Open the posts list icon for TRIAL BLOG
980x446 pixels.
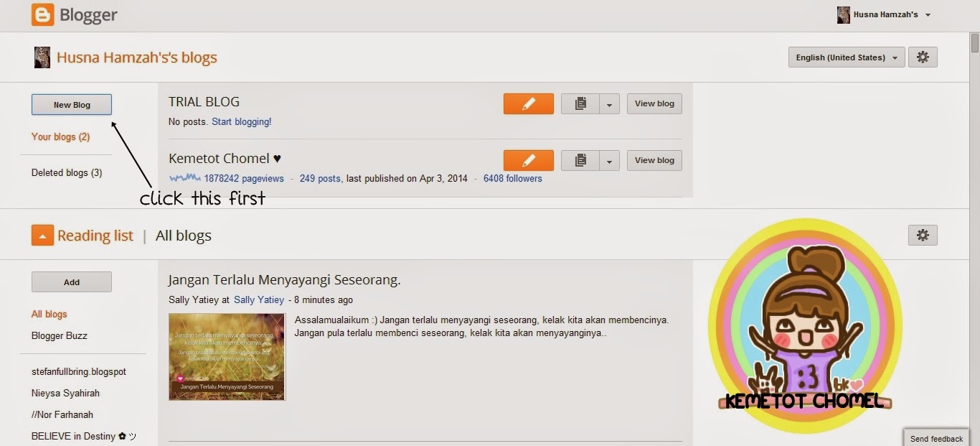tap(580, 103)
